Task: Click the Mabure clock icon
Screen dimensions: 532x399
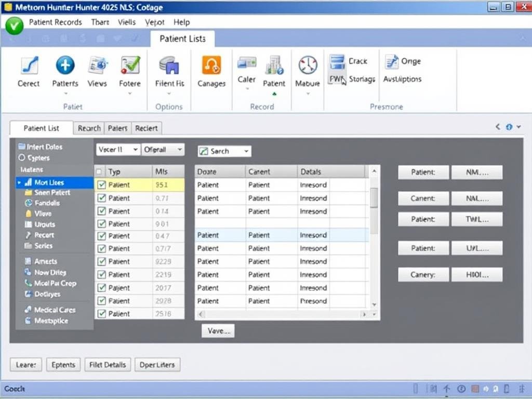Action: (x=308, y=66)
